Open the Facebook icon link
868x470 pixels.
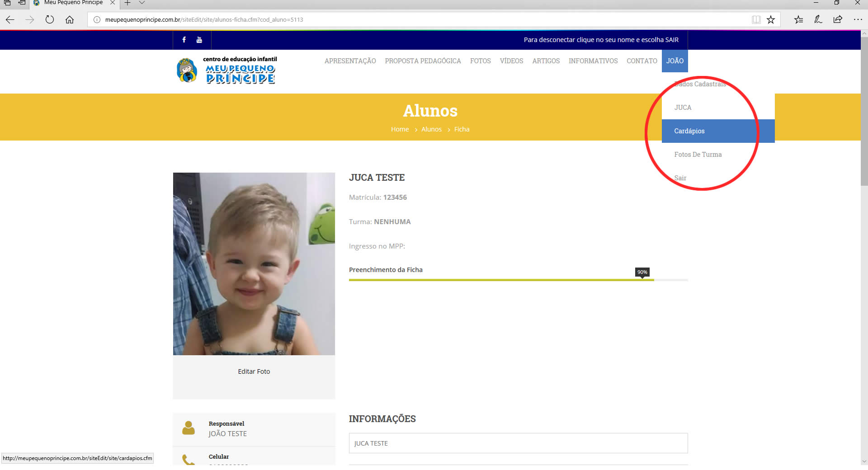(x=184, y=40)
